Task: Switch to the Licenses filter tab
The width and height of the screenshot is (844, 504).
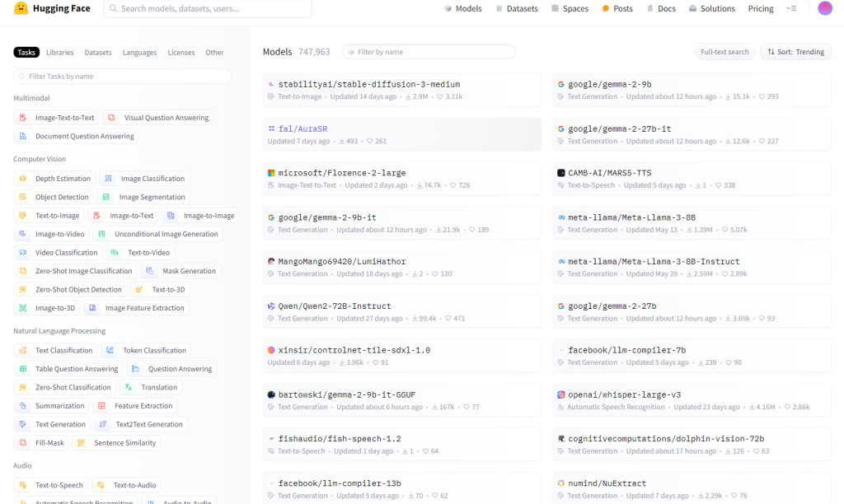Action: pyautogui.click(x=181, y=53)
